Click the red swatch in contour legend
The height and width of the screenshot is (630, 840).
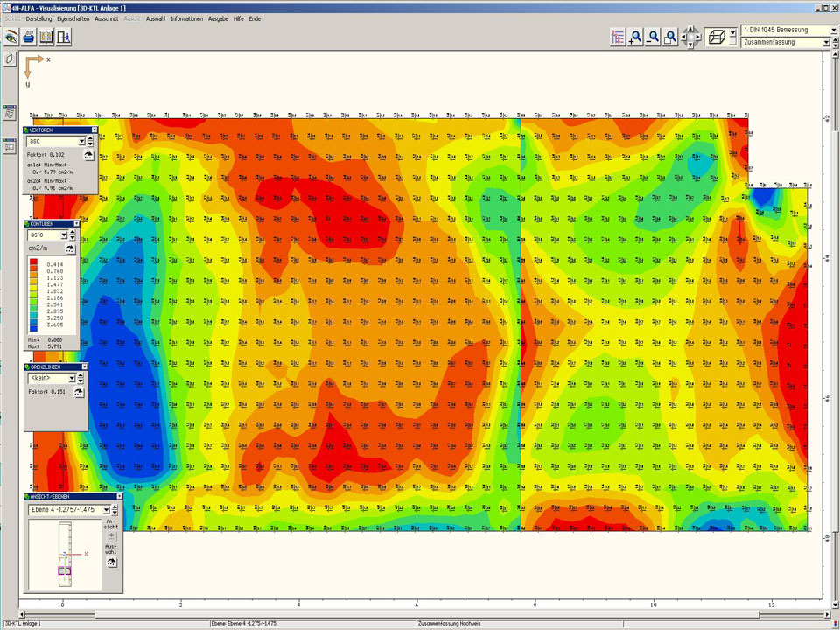click(x=33, y=263)
